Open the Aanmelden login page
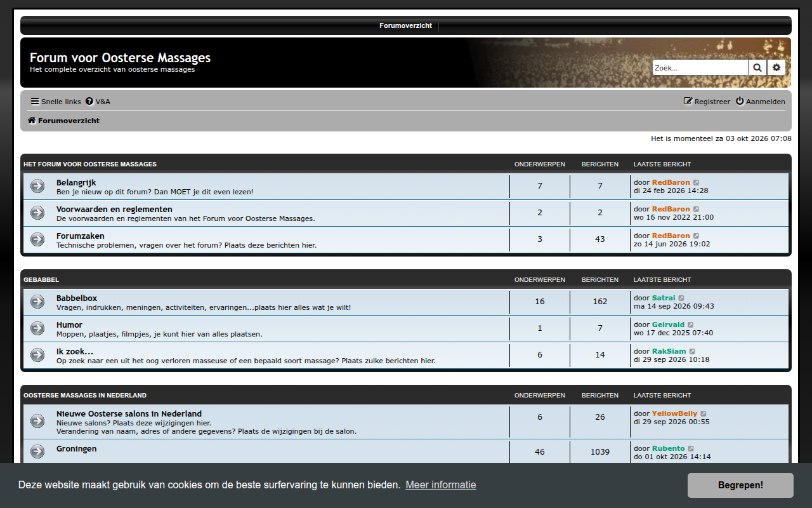 [x=761, y=102]
